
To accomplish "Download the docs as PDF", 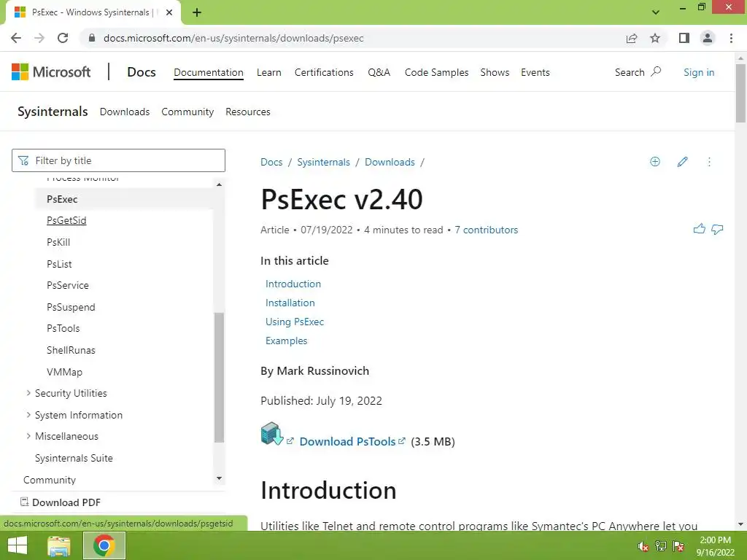I will [61, 502].
